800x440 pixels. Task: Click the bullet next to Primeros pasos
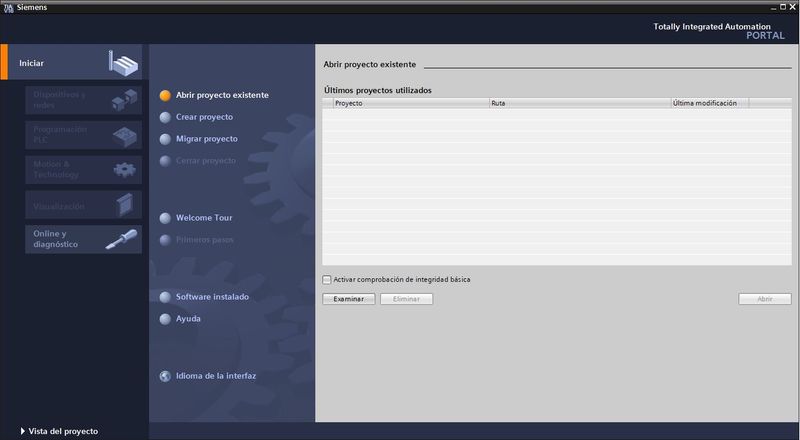click(165, 240)
